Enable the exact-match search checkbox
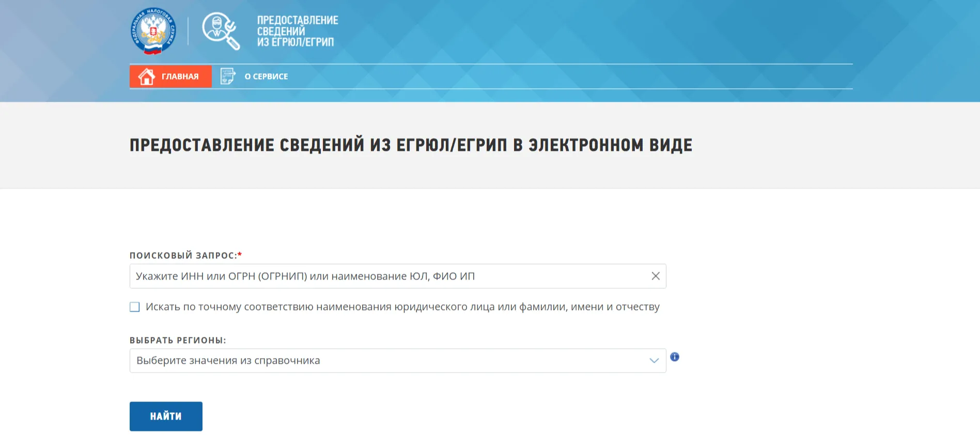Viewport: 980px width, 448px height. point(135,307)
